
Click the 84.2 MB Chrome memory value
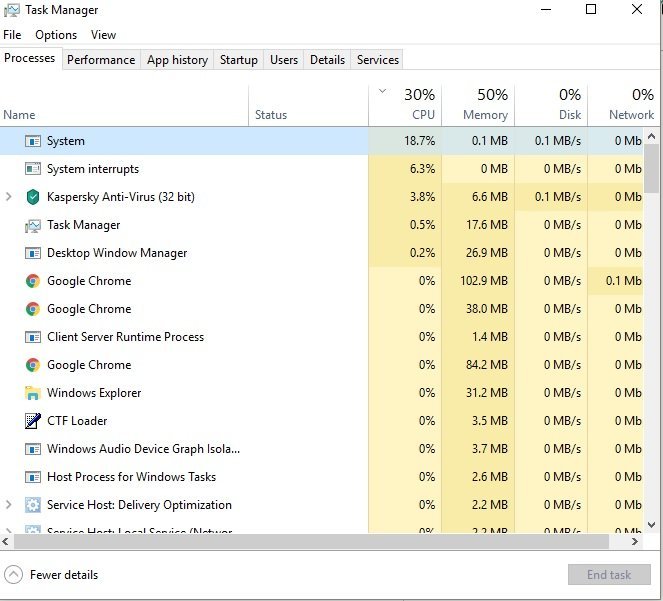[487, 365]
